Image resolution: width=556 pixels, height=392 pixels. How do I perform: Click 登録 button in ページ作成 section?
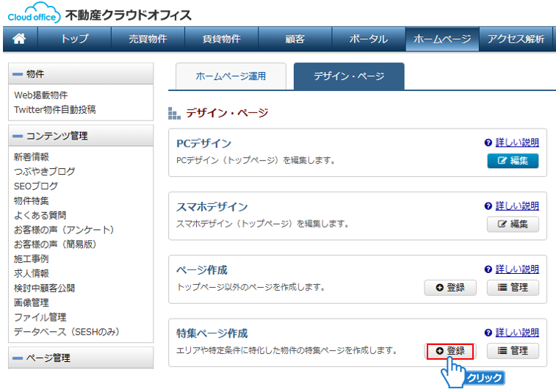click(x=450, y=288)
